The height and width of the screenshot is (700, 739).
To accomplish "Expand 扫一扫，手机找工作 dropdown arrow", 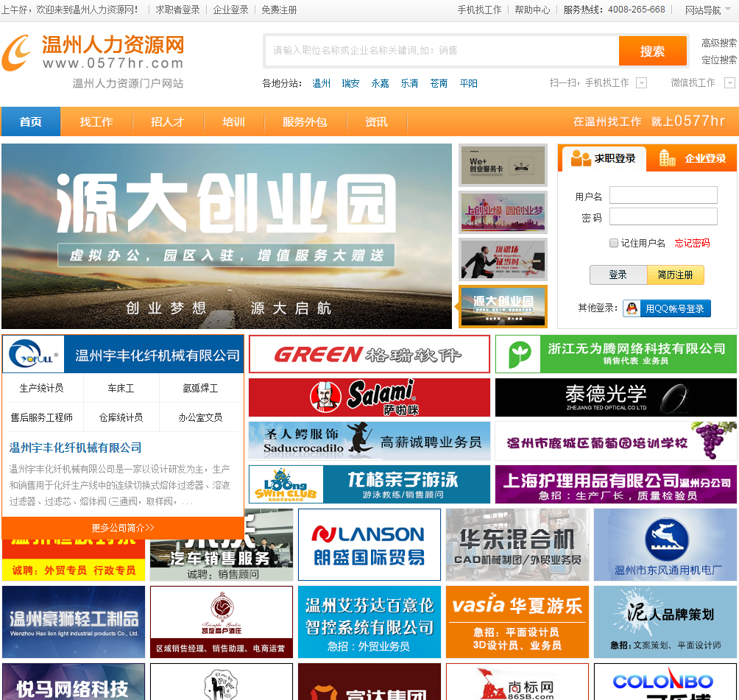I will (x=641, y=83).
